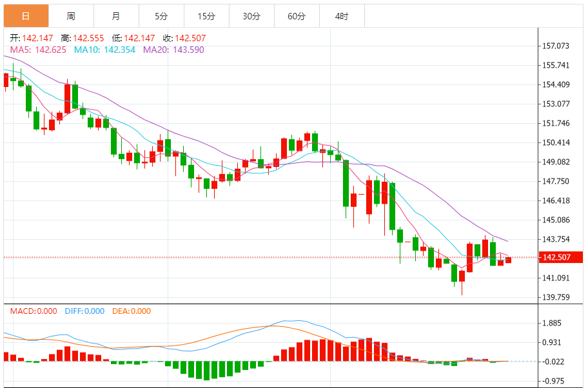Click the 141.091 price axis label

coord(556,278)
